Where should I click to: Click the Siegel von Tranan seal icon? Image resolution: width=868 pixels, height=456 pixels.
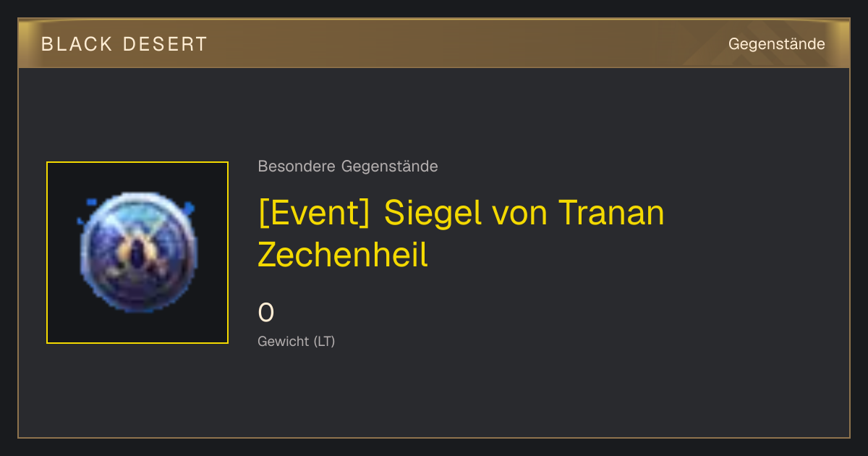tap(137, 252)
